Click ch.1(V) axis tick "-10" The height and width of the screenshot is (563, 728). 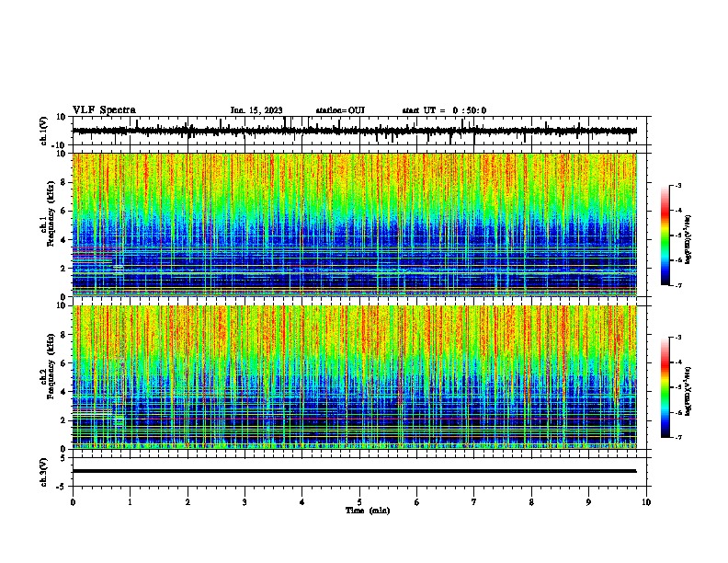tap(59, 145)
